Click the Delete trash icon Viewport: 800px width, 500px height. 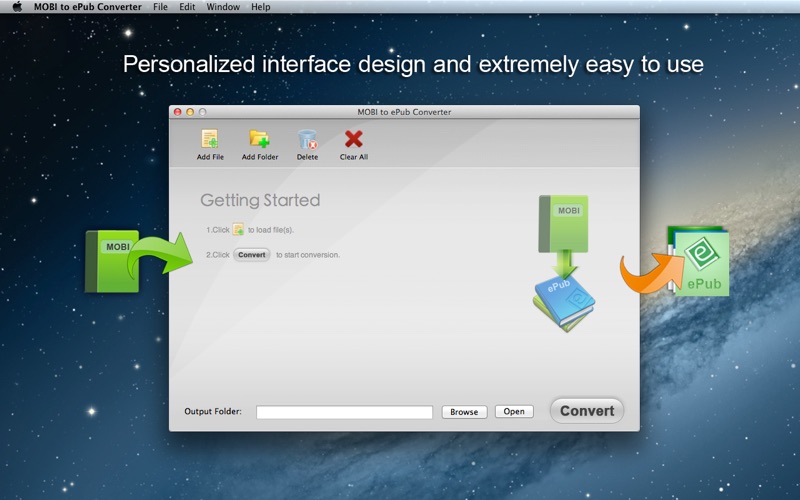[x=307, y=139]
